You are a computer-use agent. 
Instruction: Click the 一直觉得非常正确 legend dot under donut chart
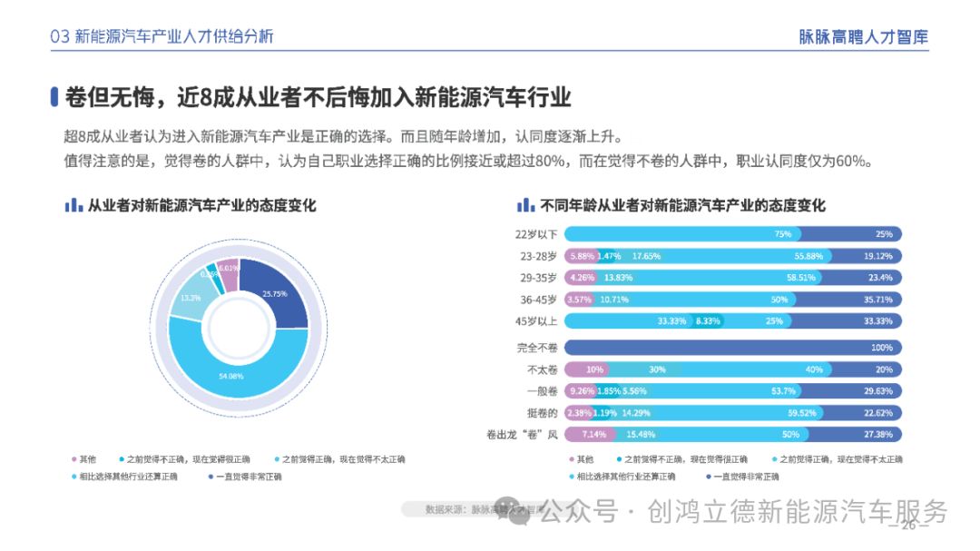pos(211,476)
